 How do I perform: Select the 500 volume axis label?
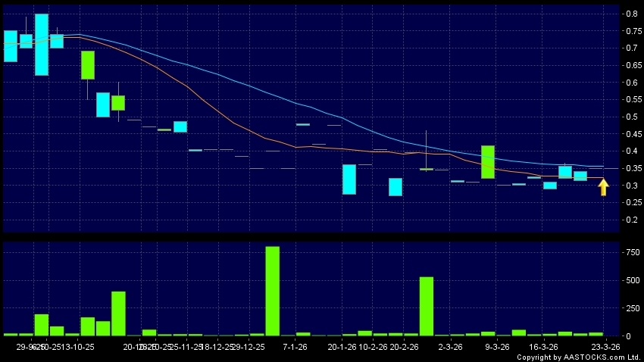(630, 280)
